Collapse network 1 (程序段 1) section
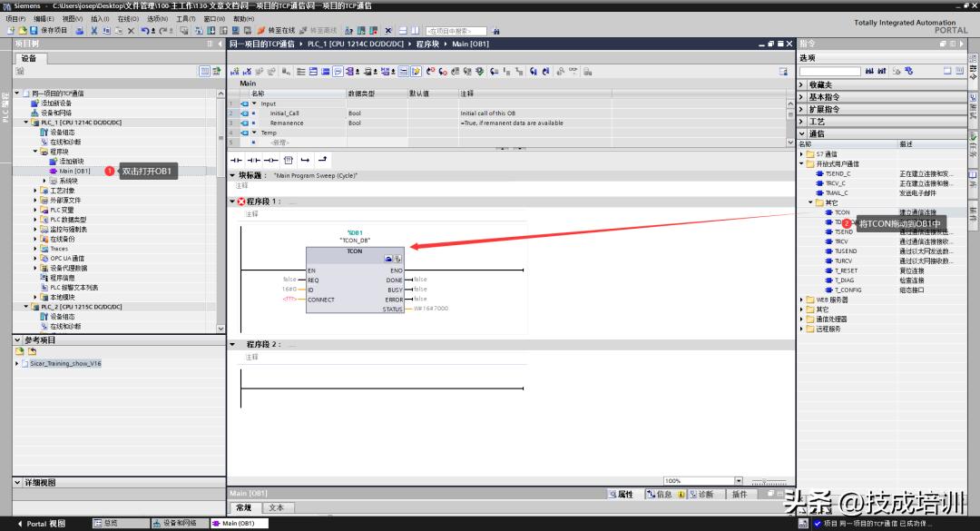Image resolution: width=980 pixels, height=531 pixels. tap(232, 202)
